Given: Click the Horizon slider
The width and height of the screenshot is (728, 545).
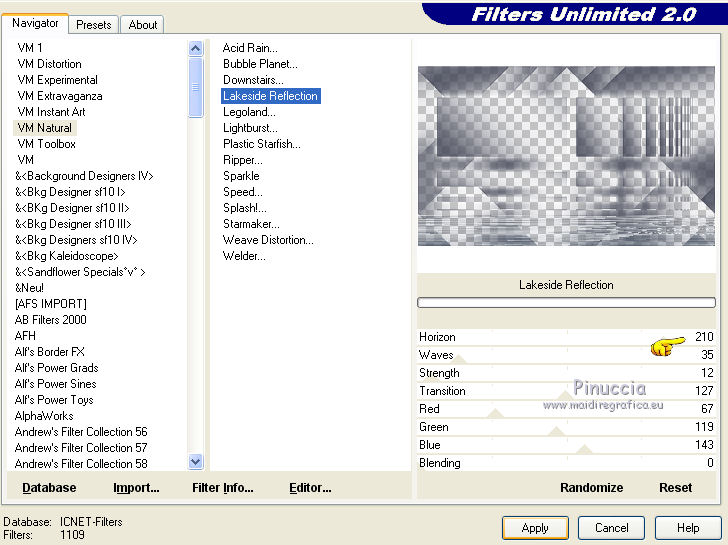Looking at the screenshot, I should [566, 337].
